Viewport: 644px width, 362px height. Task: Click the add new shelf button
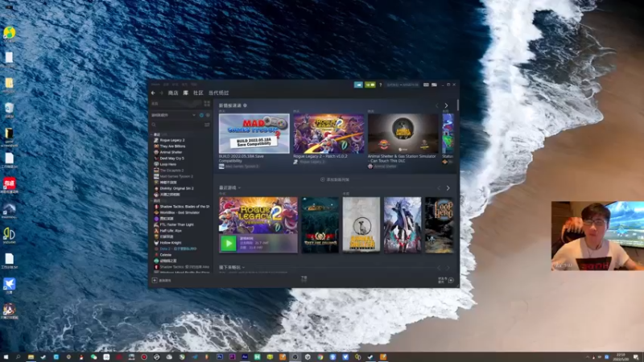tap(335, 179)
